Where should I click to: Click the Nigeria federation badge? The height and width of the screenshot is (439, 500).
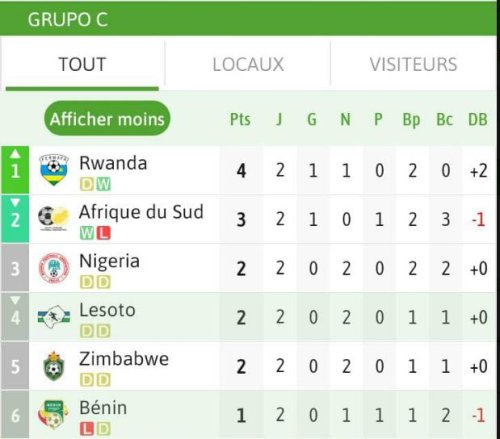coord(54,268)
